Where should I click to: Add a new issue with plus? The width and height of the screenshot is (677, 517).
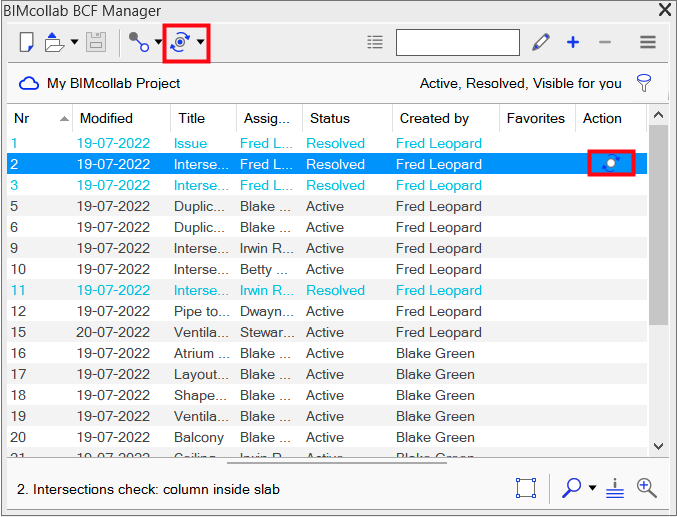click(573, 42)
